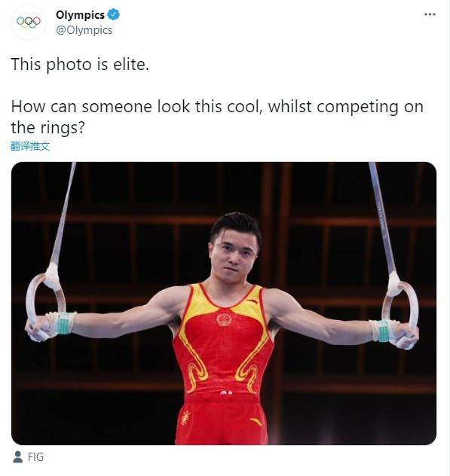Click the right gymnastics ring in photo
The width and height of the screenshot is (450, 476).
(x=400, y=311)
